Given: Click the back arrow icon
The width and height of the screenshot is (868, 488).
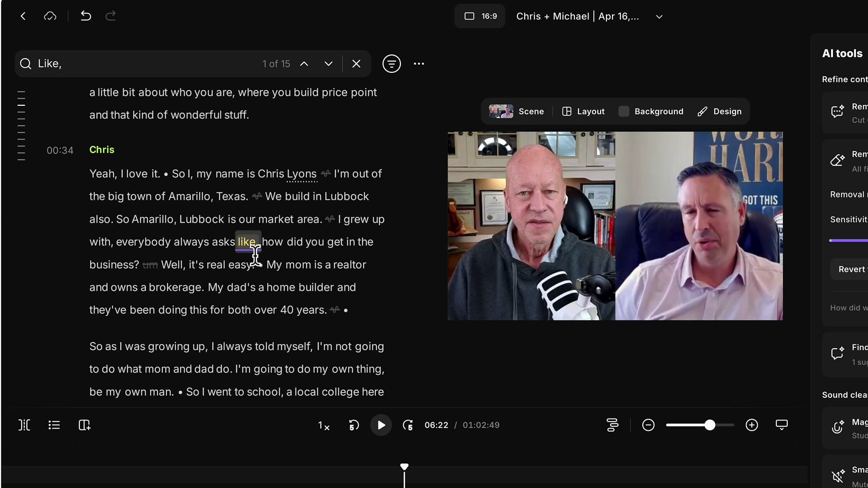Looking at the screenshot, I should [23, 16].
